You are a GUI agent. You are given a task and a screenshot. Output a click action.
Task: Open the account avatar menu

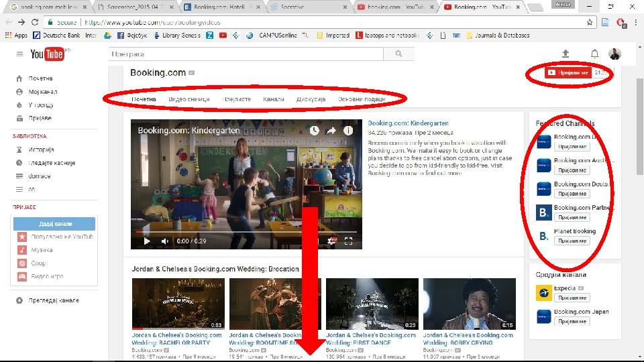pos(614,54)
